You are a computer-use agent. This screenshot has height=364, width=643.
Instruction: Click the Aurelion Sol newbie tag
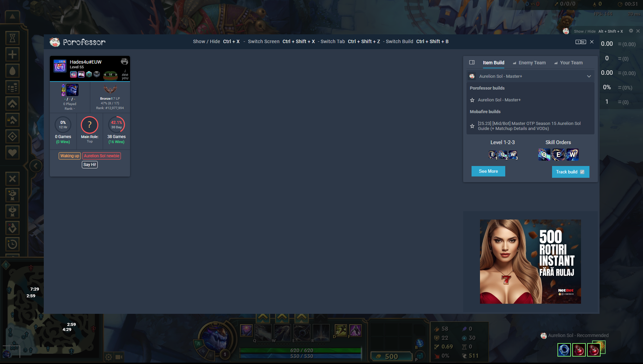coord(102,156)
